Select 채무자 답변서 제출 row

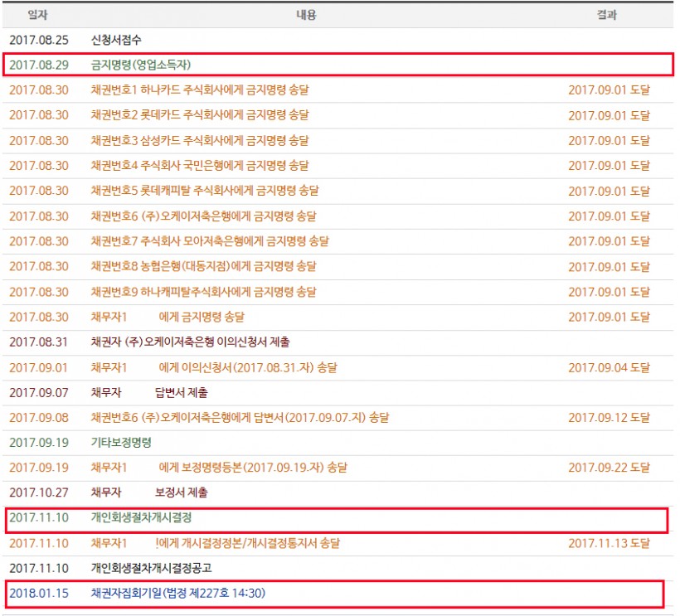point(338,393)
